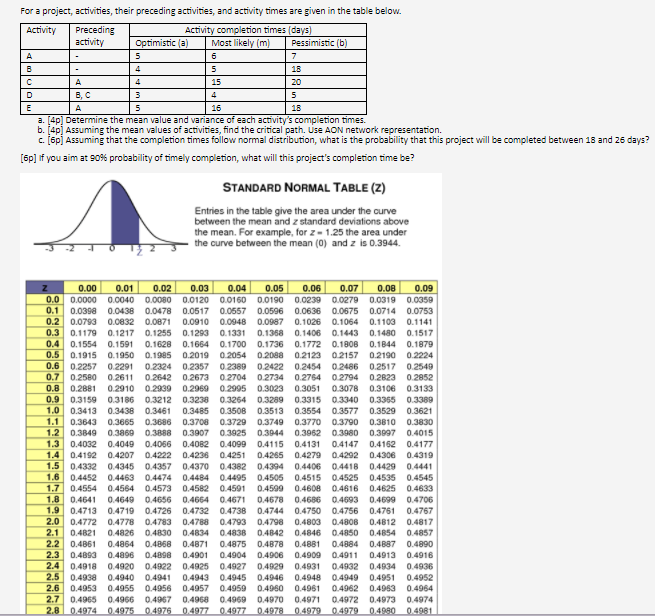Click the 0.06 column header

[307, 288]
